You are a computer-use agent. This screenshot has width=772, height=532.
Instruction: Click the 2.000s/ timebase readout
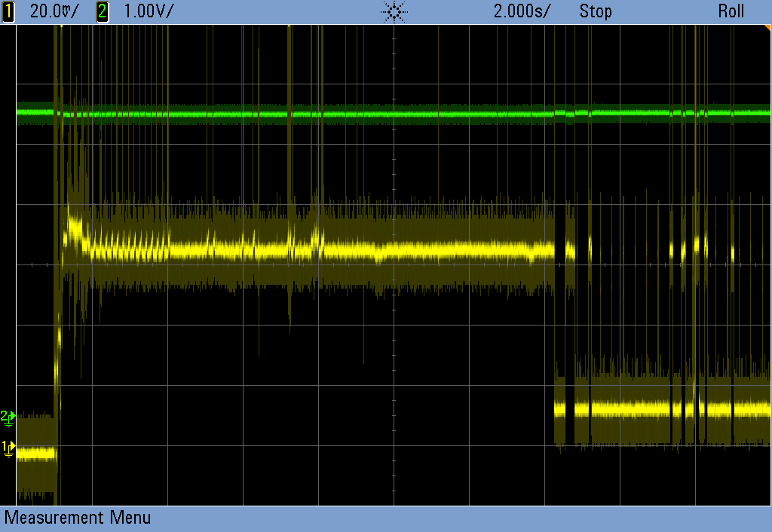click(522, 12)
